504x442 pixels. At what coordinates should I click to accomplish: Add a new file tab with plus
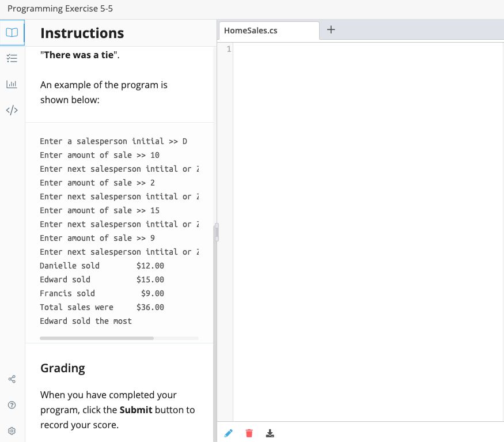(x=331, y=30)
